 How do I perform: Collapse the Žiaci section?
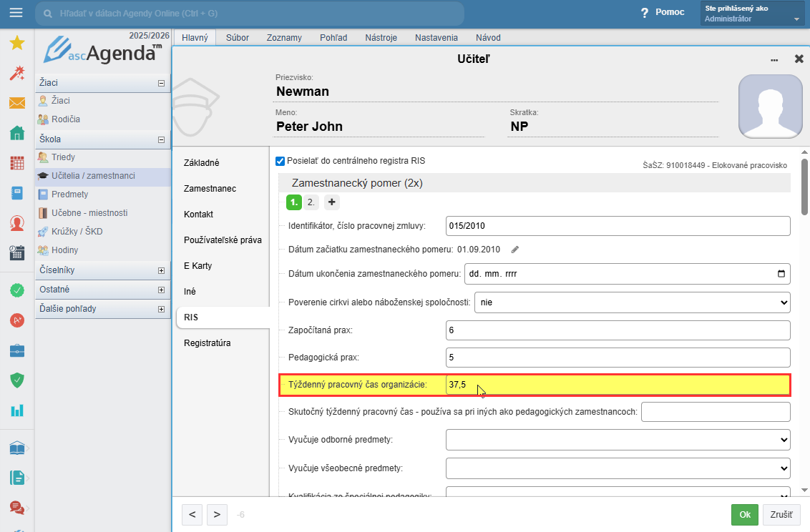[x=161, y=83]
